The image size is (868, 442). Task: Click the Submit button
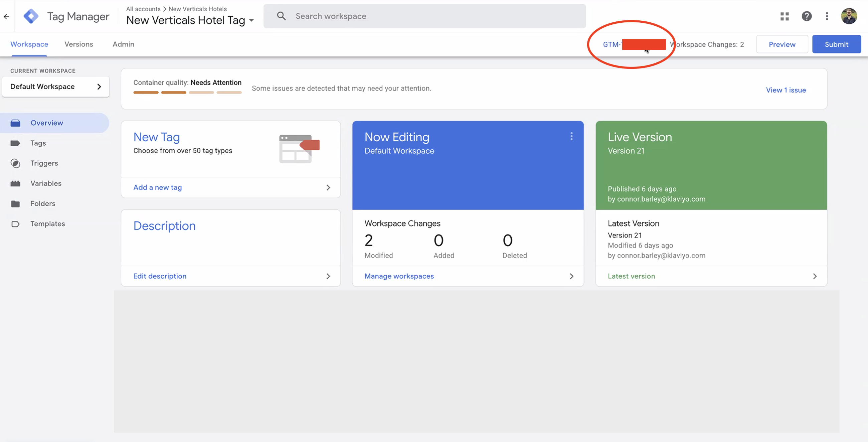[x=836, y=44]
